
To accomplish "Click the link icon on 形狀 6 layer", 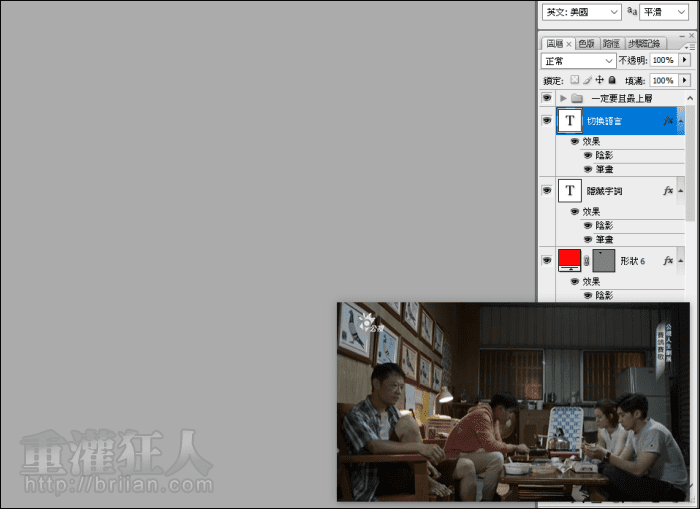I will [587, 260].
